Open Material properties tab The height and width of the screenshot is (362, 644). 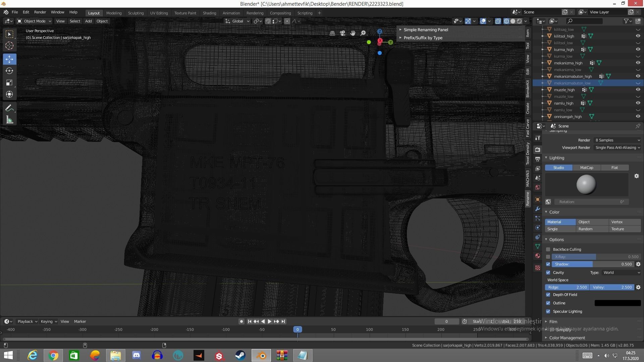pos(538,256)
